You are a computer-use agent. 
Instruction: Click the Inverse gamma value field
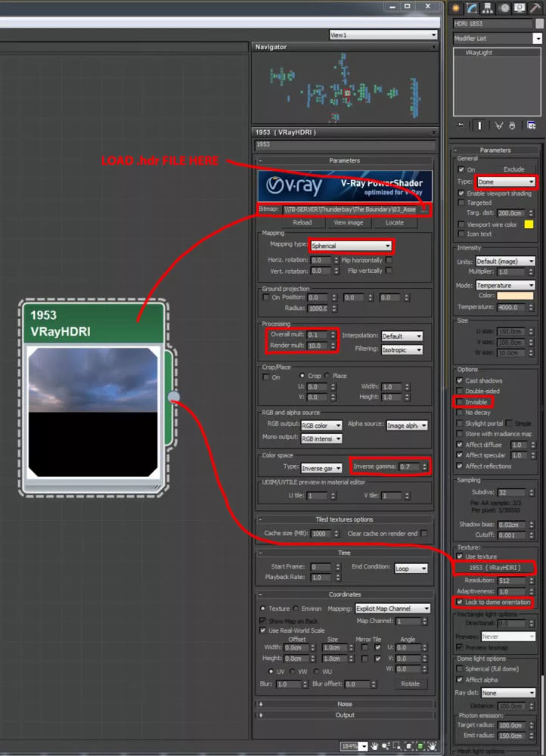(408, 467)
